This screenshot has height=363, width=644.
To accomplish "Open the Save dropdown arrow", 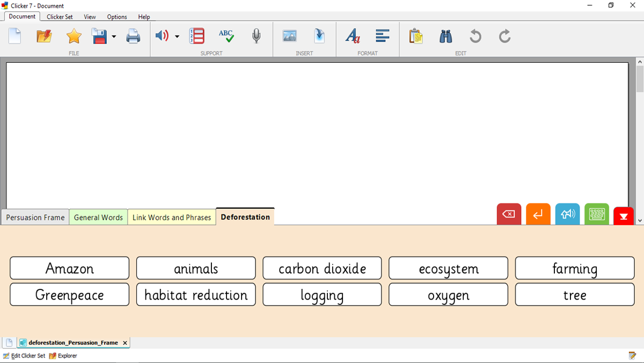I will pyautogui.click(x=114, y=37).
